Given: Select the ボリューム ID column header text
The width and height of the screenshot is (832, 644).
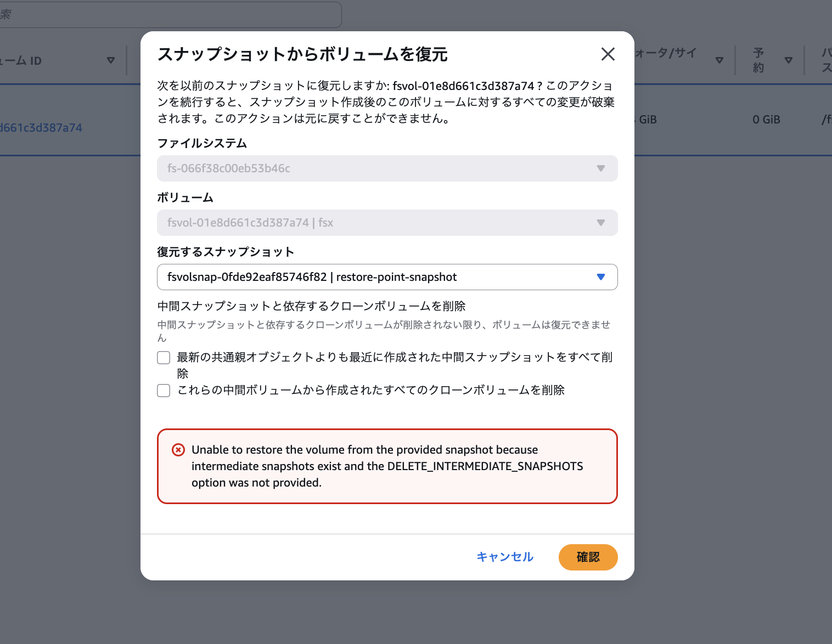Looking at the screenshot, I should coord(22,61).
